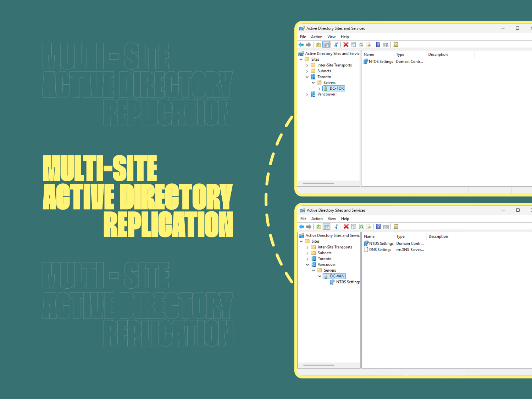Open the Action menu in the top window
This screenshot has width=532, height=399.
coord(317,37)
